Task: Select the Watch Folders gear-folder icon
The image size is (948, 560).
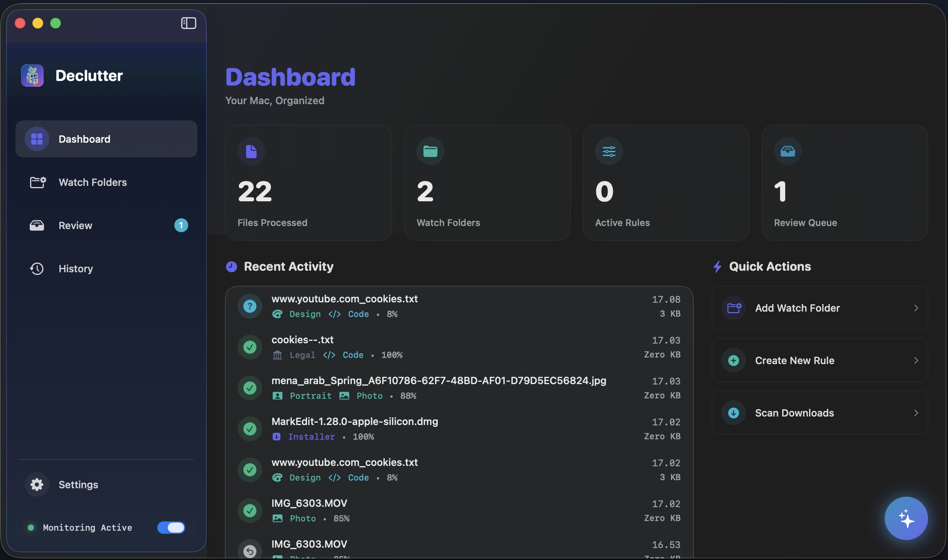Action: point(37,182)
